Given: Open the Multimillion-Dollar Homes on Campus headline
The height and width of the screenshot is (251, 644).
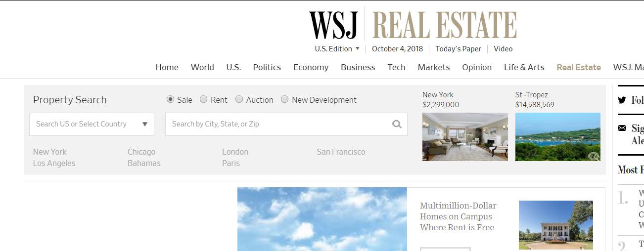Looking at the screenshot, I should pos(458,216).
